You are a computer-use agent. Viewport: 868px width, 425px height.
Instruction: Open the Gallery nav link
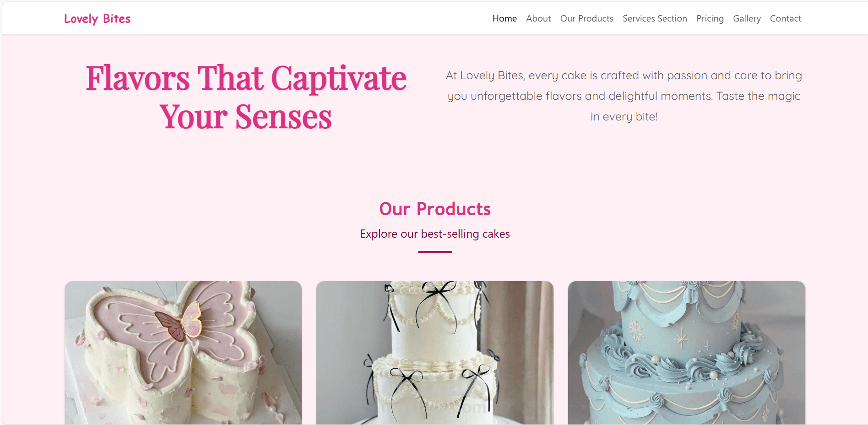tap(747, 18)
